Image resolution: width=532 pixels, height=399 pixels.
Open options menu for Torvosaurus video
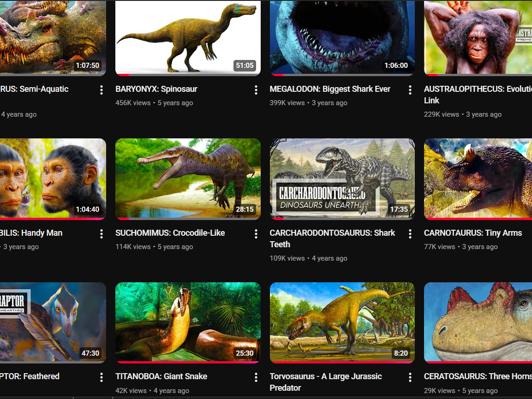pos(410,377)
